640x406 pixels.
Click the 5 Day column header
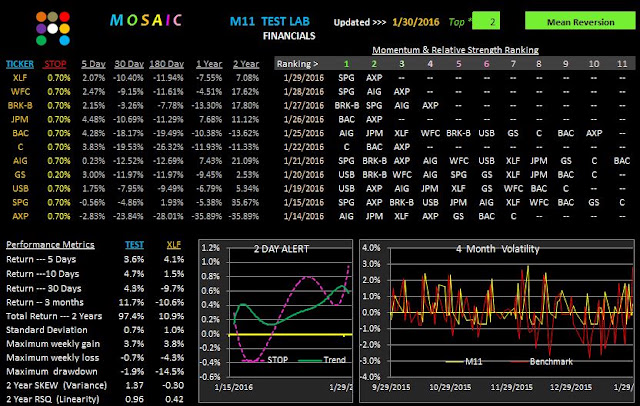(x=93, y=64)
